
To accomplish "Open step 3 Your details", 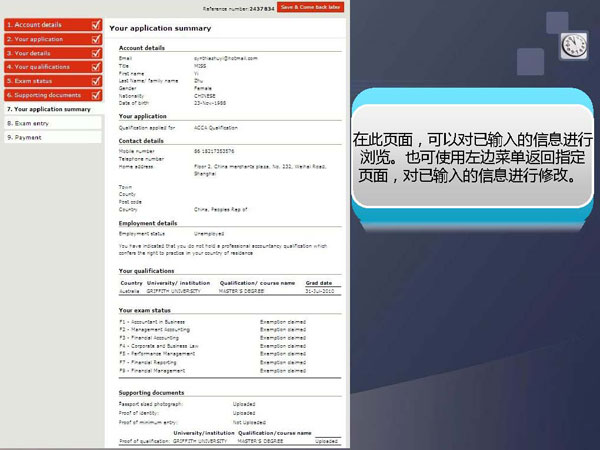I will coord(36,52).
